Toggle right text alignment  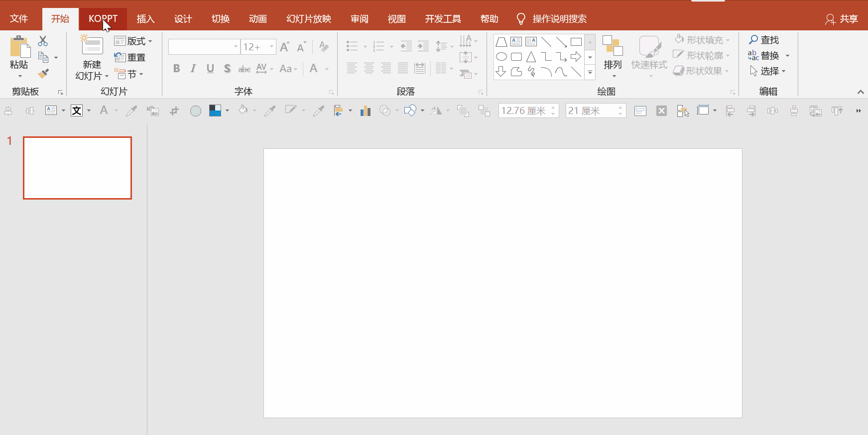point(385,68)
